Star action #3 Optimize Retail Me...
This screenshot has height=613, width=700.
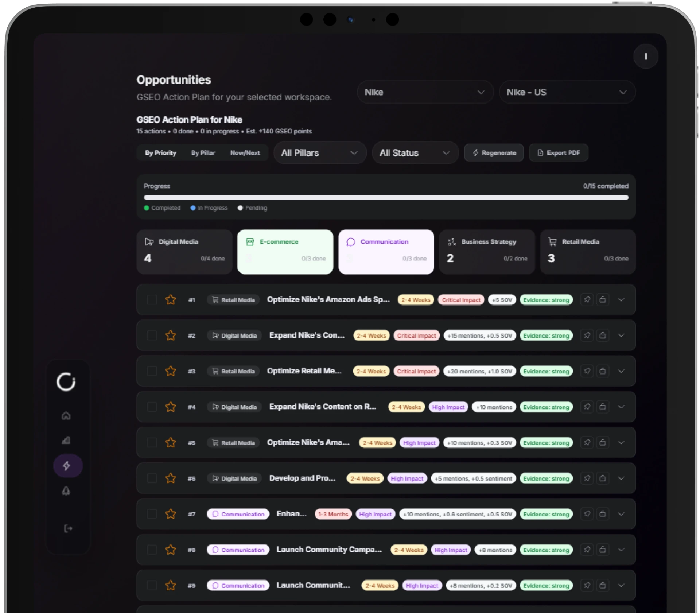coord(171,371)
